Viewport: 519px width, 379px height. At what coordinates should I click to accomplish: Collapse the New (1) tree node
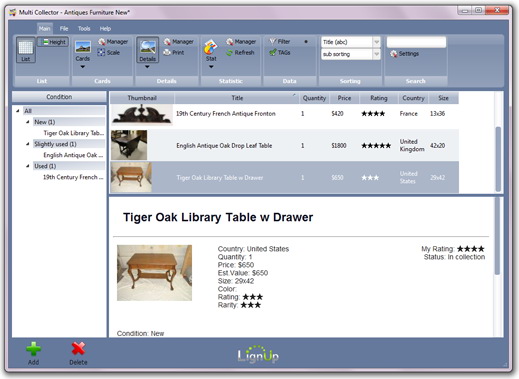click(x=28, y=122)
